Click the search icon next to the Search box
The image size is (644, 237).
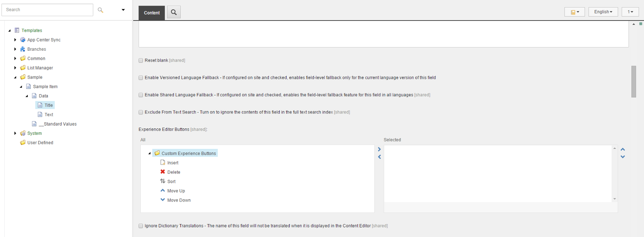(x=100, y=10)
